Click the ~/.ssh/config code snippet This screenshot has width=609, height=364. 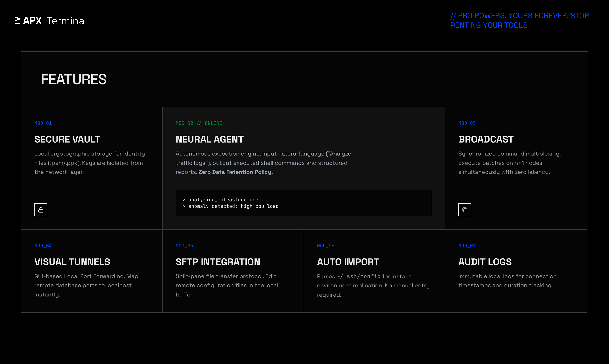click(x=358, y=276)
